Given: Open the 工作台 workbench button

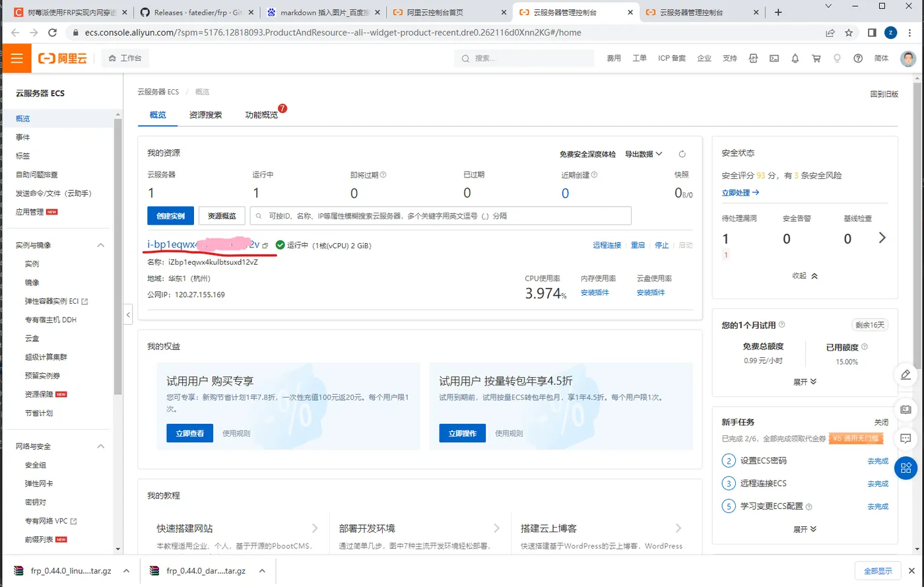Looking at the screenshot, I should pyautogui.click(x=125, y=58).
